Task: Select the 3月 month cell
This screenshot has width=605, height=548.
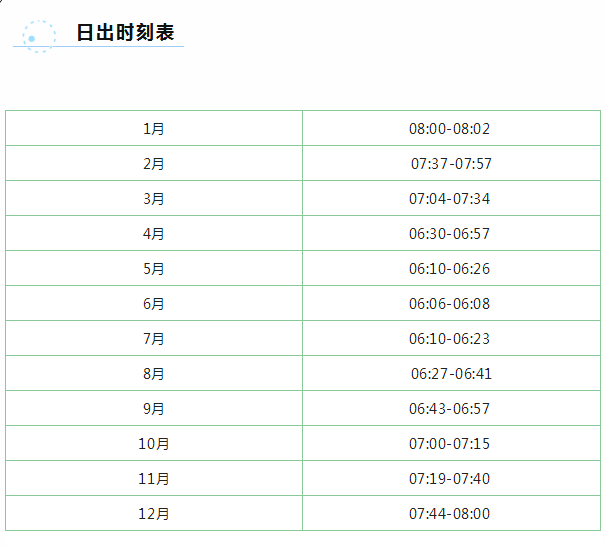Action: pyautogui.click(x=154, y=198)
